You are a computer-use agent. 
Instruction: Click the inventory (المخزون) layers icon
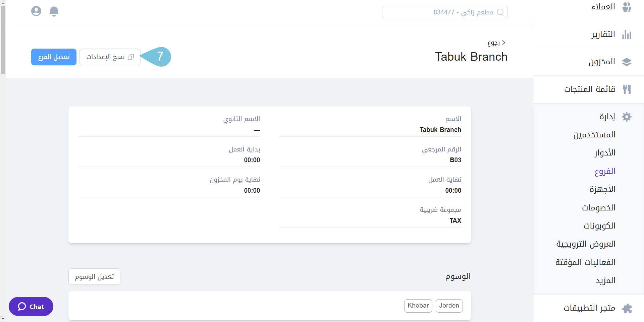[627, 62]
